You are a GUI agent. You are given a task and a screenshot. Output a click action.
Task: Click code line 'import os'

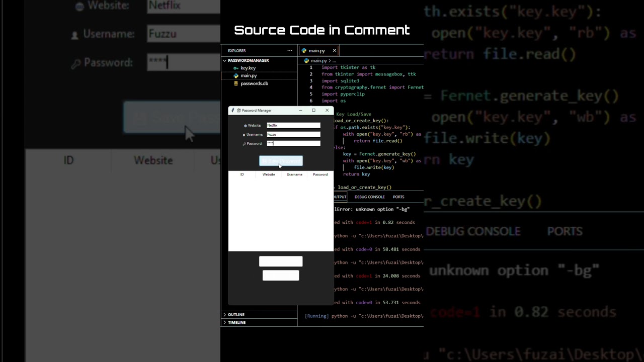click(x=334, y=101)
